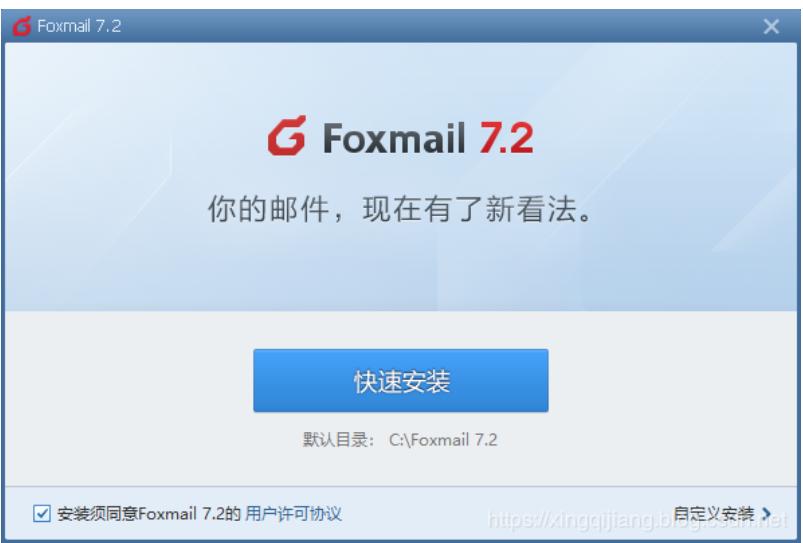Click the slogan 你的邮件，现在有了新看法

pos(401,209)
